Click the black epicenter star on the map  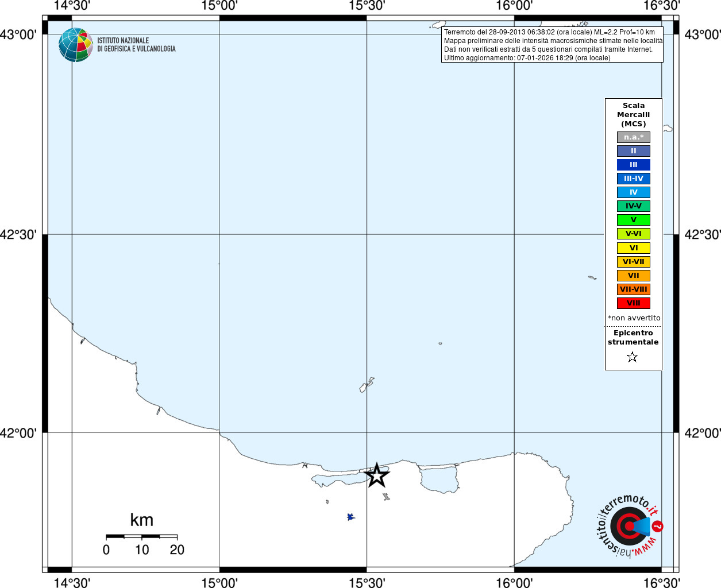(x=377, y=475)
